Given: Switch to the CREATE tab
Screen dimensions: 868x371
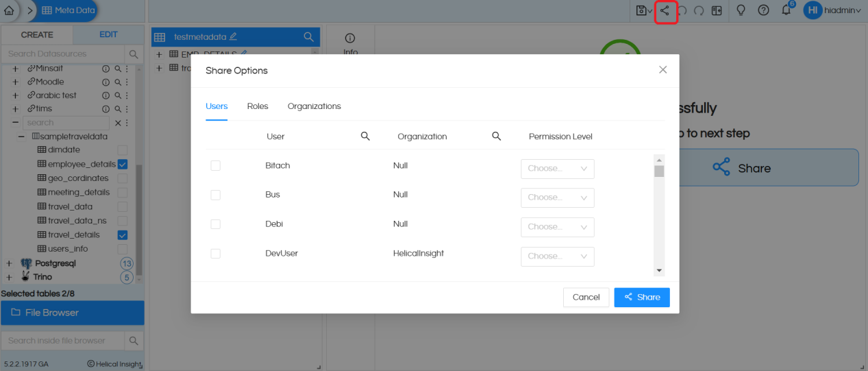Looking at the screenshot, I should [37, 35].
